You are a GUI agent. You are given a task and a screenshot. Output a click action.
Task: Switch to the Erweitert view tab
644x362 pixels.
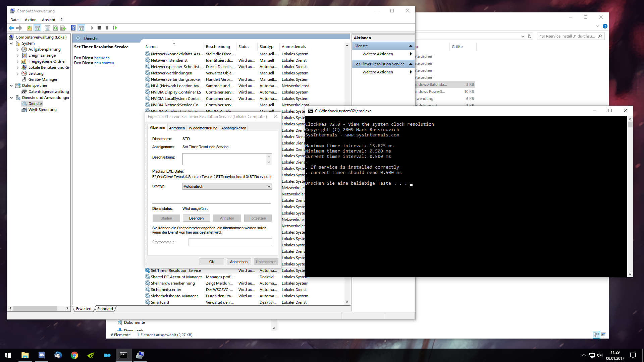[84, 309]
